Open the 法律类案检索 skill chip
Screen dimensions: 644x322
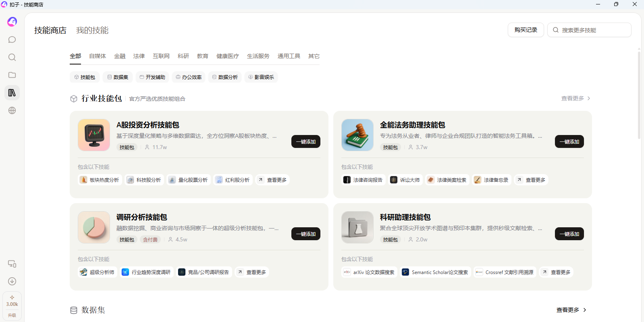(447, 180)
